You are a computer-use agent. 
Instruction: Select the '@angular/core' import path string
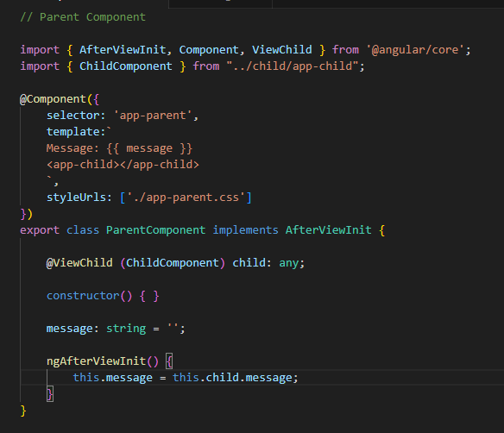point(415,50)
